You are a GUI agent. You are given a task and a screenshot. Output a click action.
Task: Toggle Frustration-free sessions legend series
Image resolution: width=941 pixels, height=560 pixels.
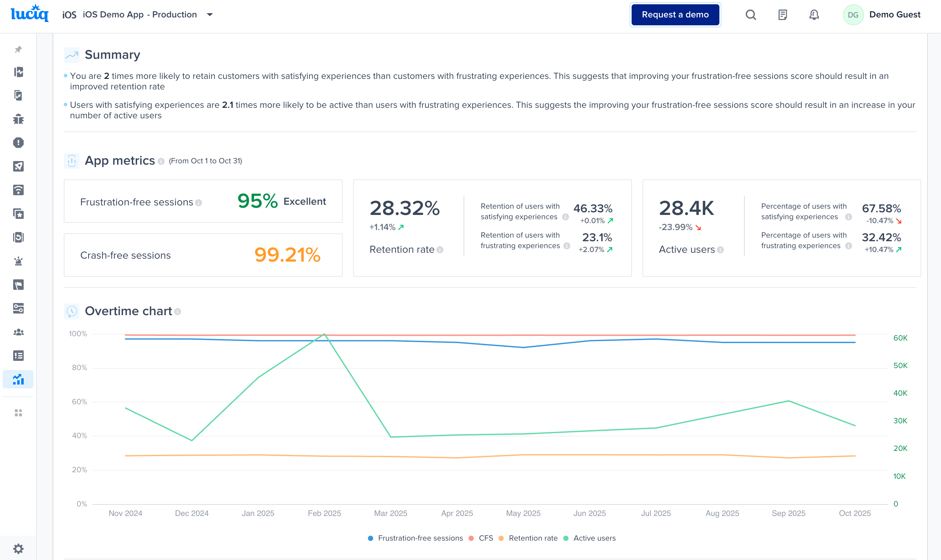point(415,538)
